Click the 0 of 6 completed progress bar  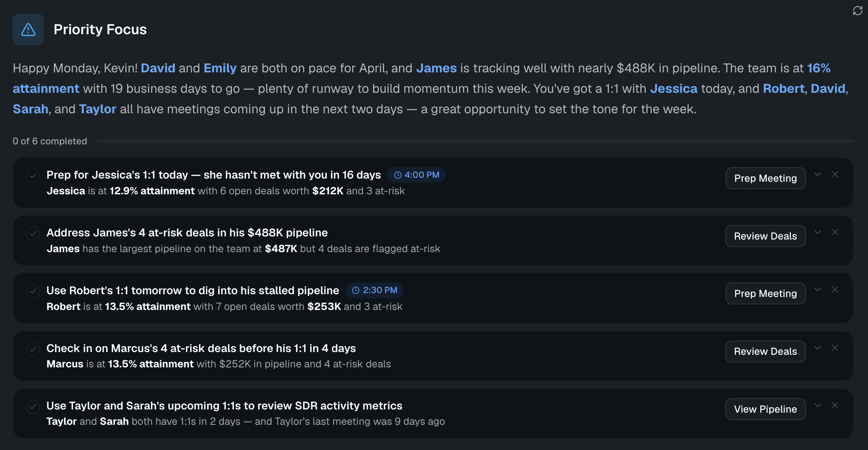[x=472, y=141]
